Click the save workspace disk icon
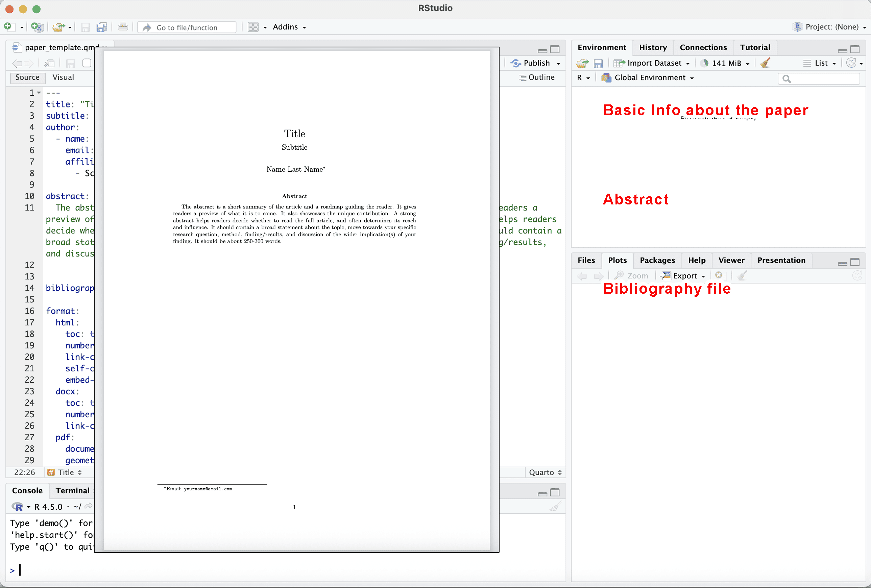The width and height of the screenshot is (871, 588). (x=598, y=63)
